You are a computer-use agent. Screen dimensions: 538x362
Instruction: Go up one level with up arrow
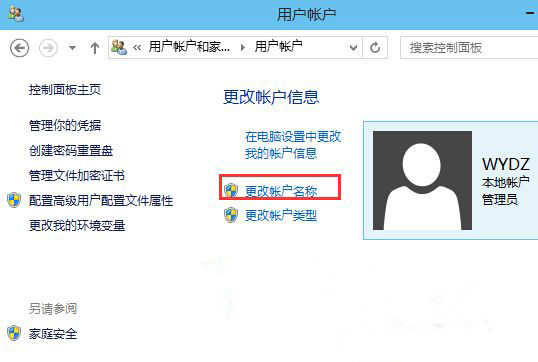(x=95, y=48)
